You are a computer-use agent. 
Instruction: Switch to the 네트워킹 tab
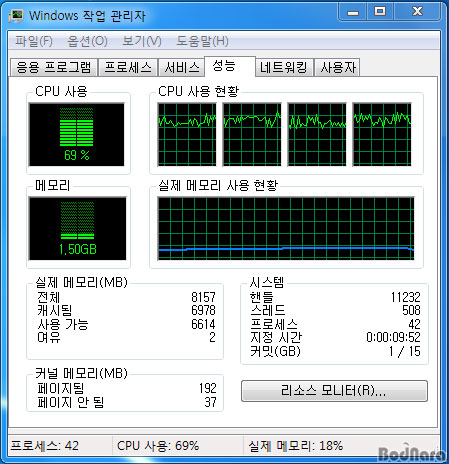tap(284, 67)
